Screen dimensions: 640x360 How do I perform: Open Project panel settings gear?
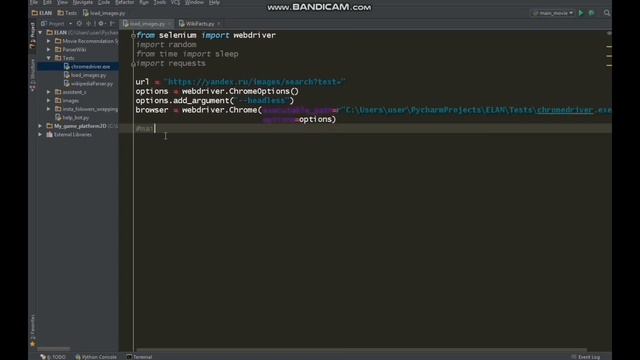(x=101, y=24)
